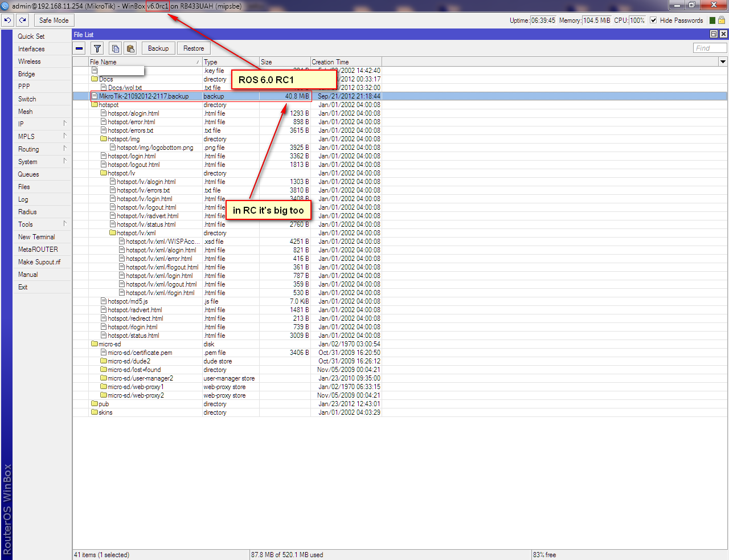Expand the MPLS submenu arrow
Screen dimensions: 729x560
(x=65, y=136)
